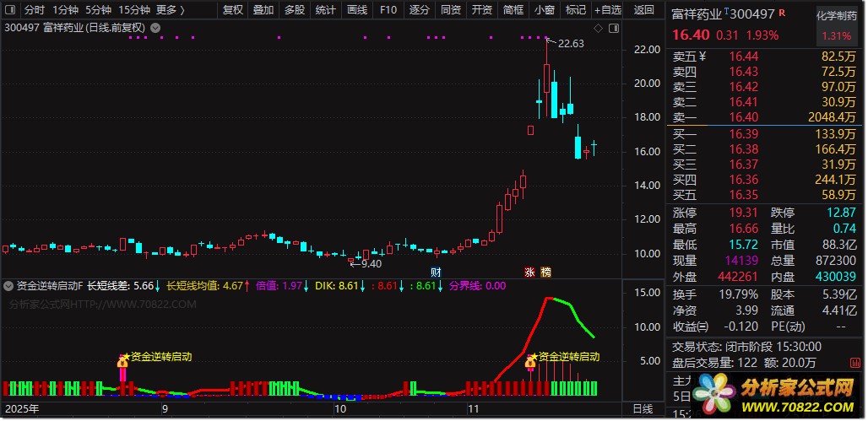
Task: Open 统计 statistics tool
Action: (x=326, y=9)
